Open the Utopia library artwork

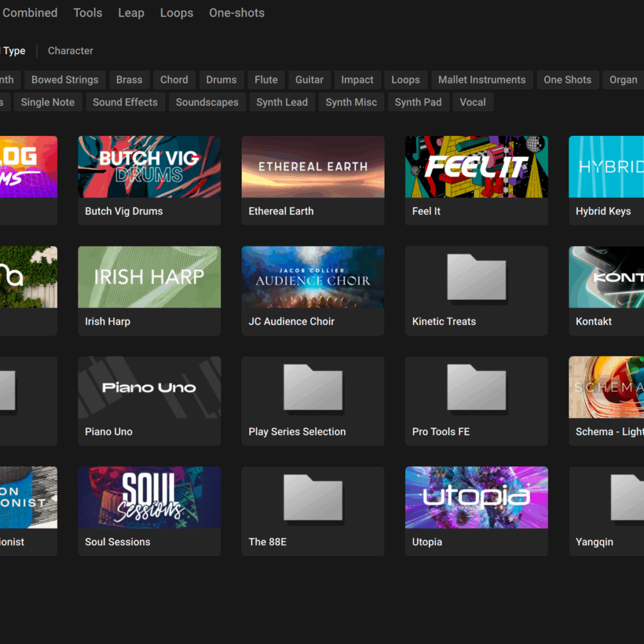(x=477, y=497)
